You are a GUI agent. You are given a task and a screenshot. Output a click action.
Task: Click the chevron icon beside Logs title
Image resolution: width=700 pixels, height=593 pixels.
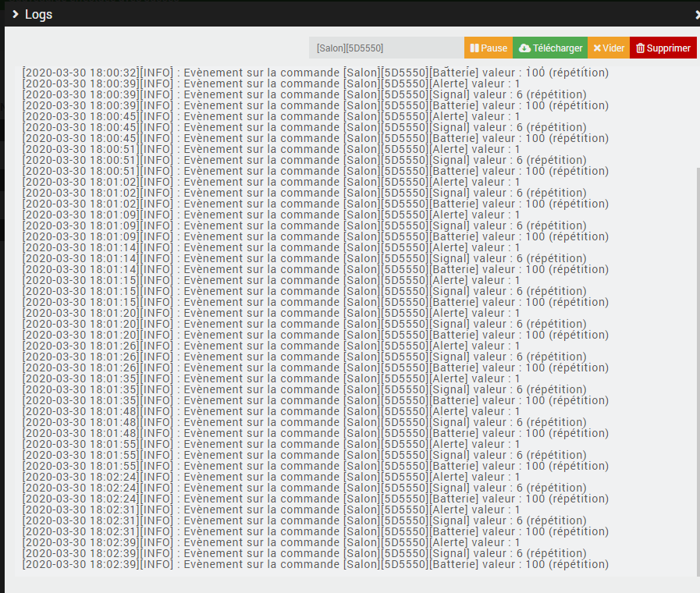click(15, 14)
